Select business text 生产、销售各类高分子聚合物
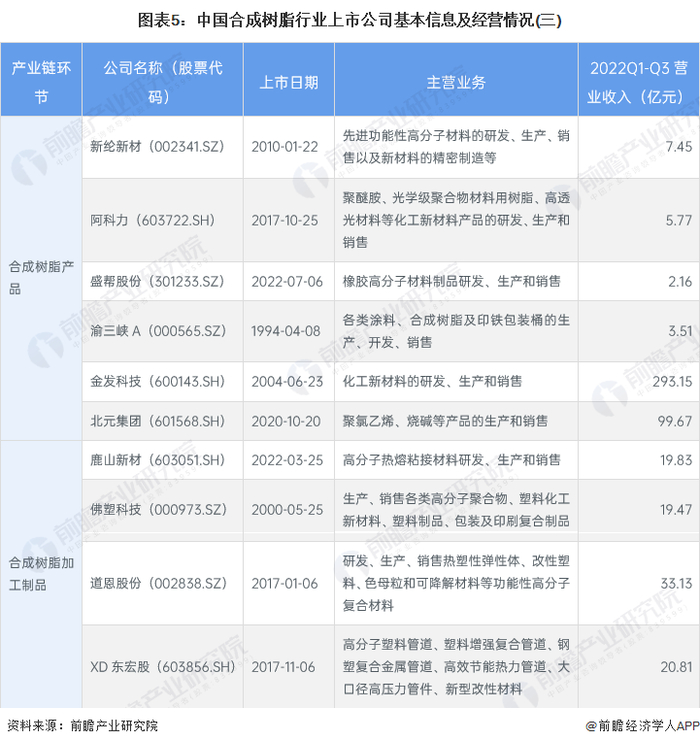Screen dimensions: 700x746 click(x=425, y=499)
